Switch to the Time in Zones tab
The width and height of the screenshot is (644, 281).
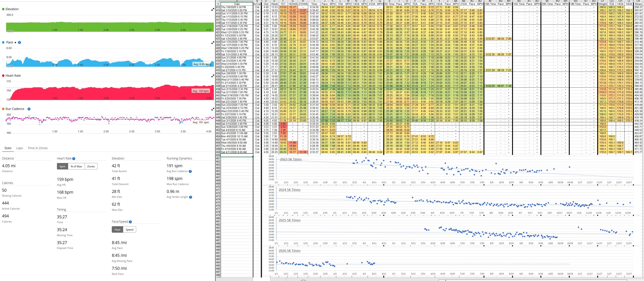point(37,148)
